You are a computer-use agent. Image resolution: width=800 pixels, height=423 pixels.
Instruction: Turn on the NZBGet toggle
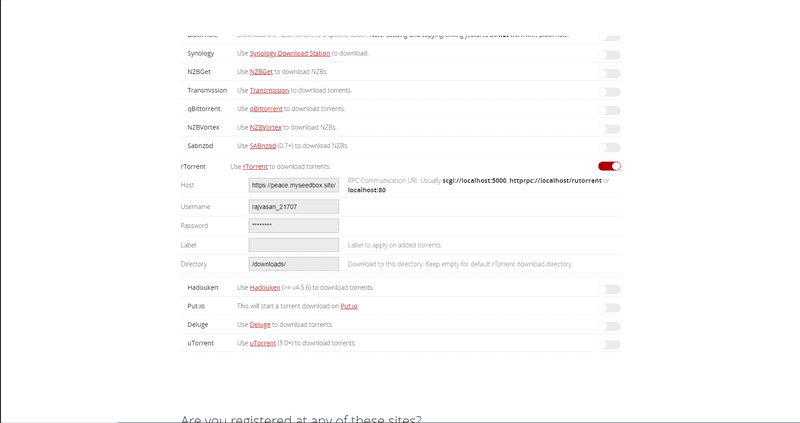click(x=609, y=73)
